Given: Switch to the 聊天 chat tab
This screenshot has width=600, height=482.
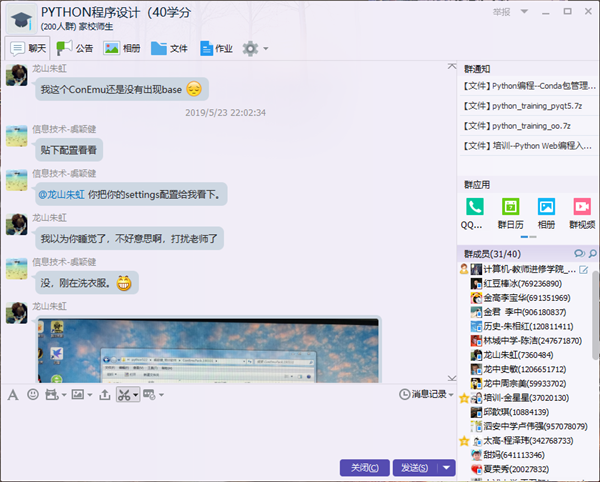Looking at the screenshot, I should tap(28, 48).
